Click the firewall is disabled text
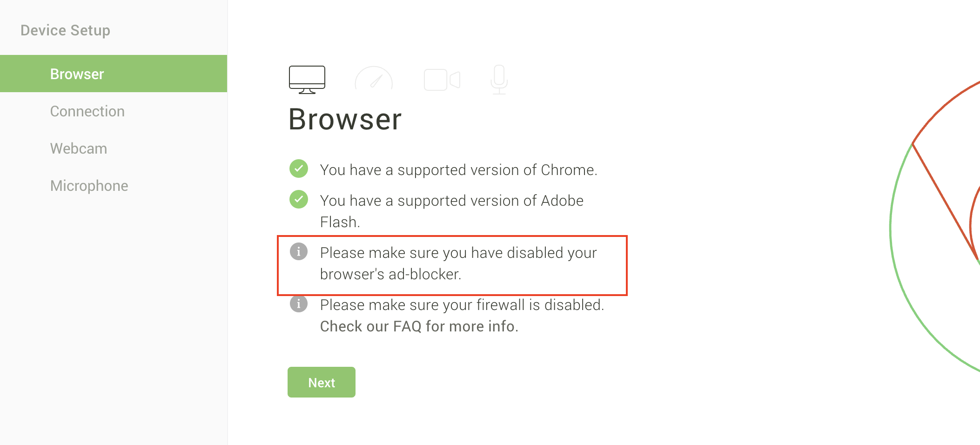 pyautogui.click(x=462, y=305)
